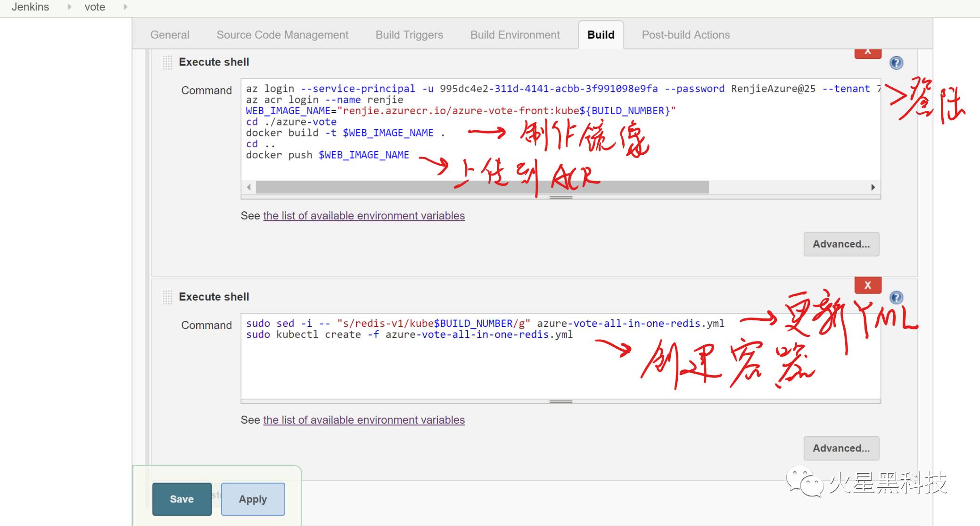
Task: Click the Save button
Action: [181, 499]
